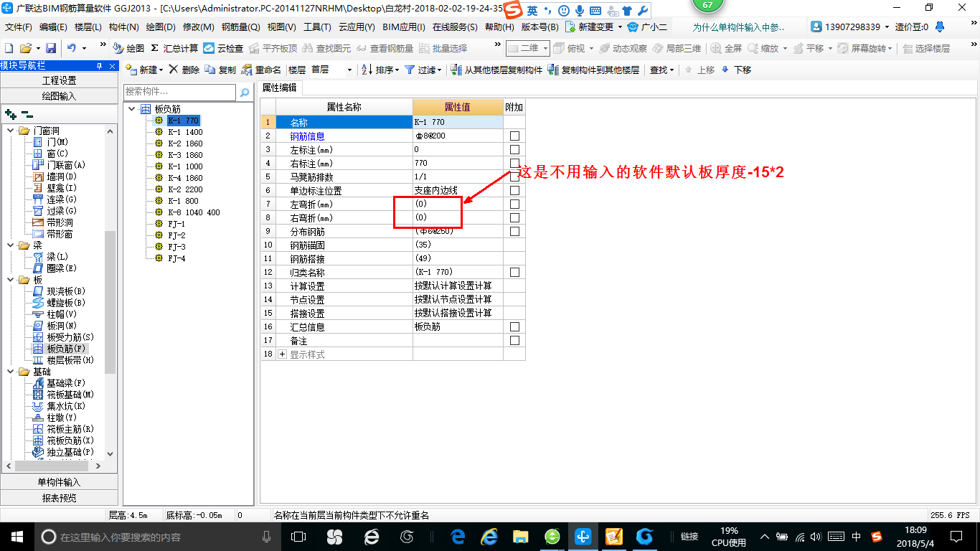Open the 在线服务(S) menu
This screenshot has height=551, width=980.
[455, 27]
